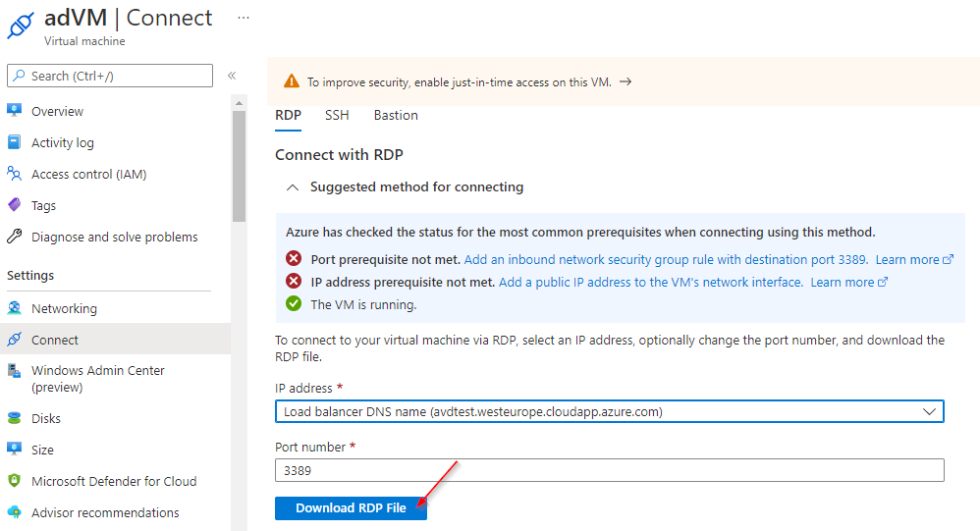Open the ellipsis more options menu

(244, 18)
